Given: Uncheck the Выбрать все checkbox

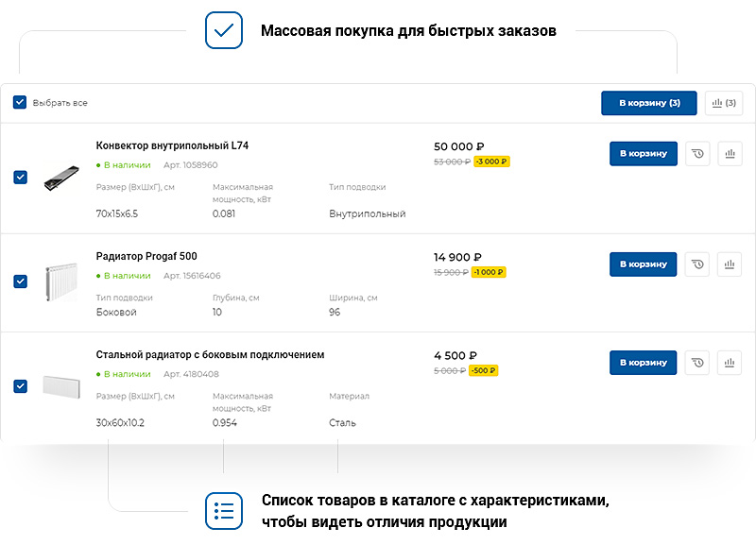Looking at the screenshot, I should click(19, 102).
